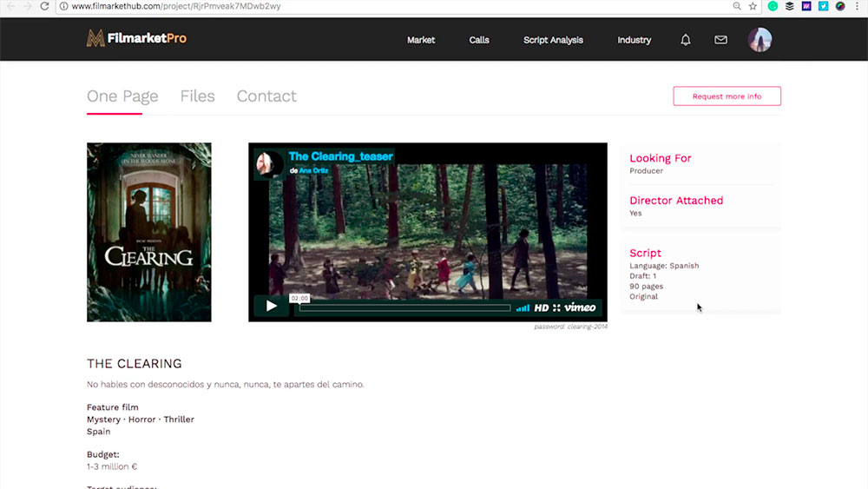
Task: Click the Spain country label
Action: pos(99,432)
